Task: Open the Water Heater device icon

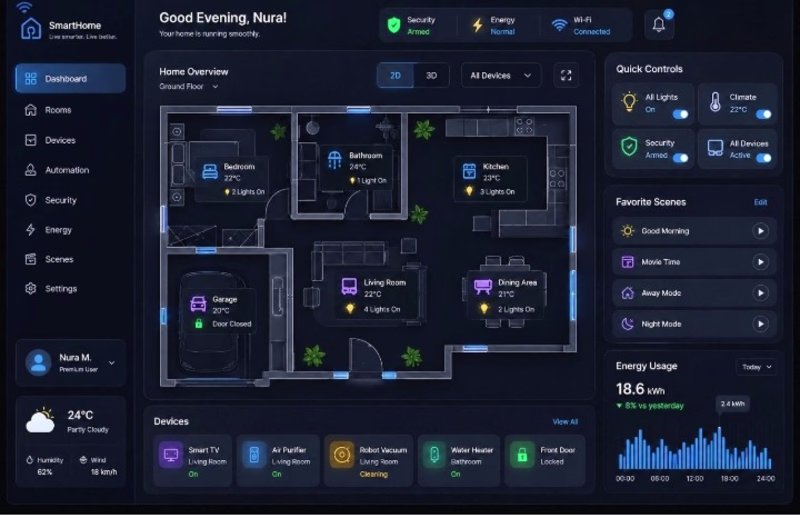Action: (434, 454)
